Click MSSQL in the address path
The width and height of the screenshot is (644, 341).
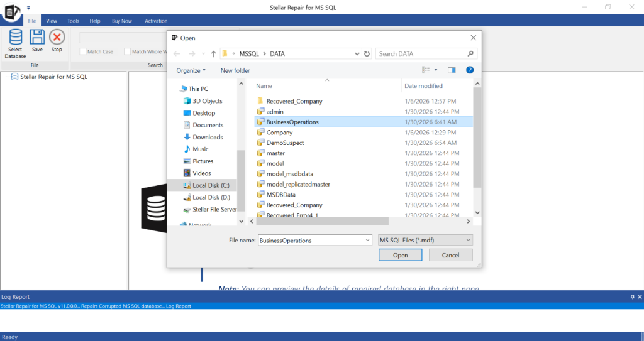coord(249,54)
